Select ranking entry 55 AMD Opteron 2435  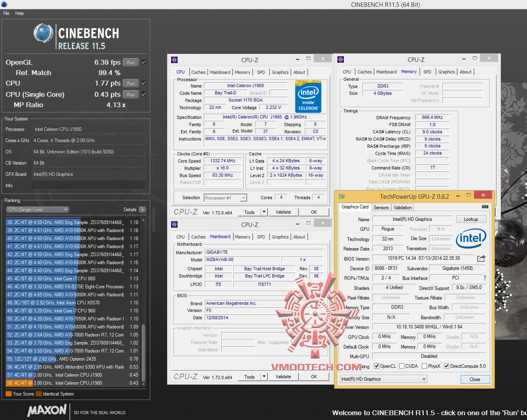coord(73,359)
